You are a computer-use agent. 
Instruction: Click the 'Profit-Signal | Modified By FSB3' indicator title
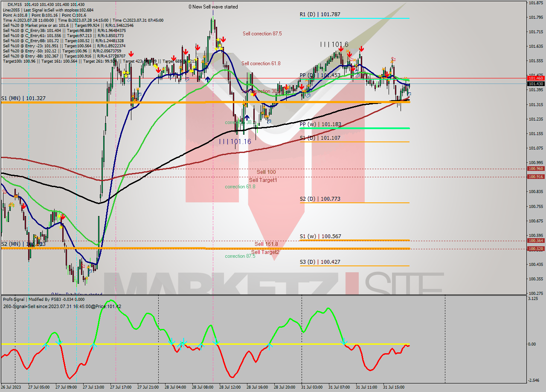pyautogui.click(x=44, y=299)
